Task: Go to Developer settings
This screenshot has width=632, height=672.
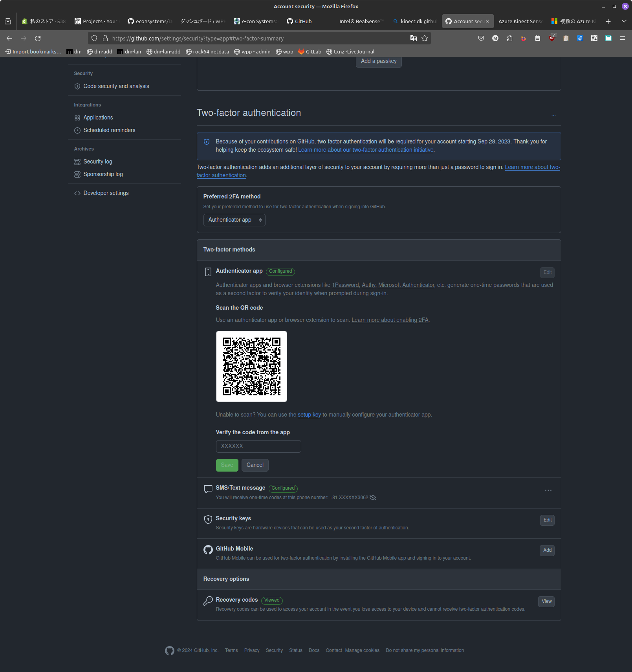Action: coord(106,193)
